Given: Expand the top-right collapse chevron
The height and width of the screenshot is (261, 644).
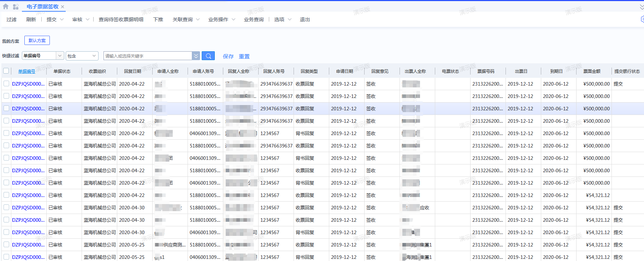Looking at the screenshot, I should (642, 7).
